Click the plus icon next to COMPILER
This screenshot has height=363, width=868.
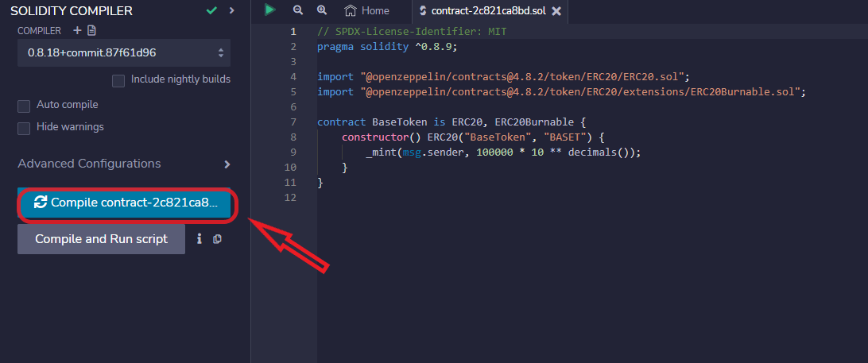point(77,30)
